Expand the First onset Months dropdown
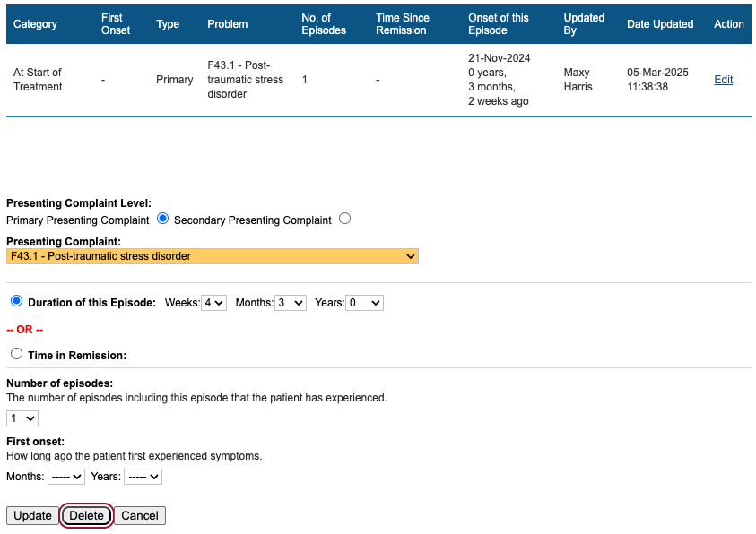 click(66, 477)
